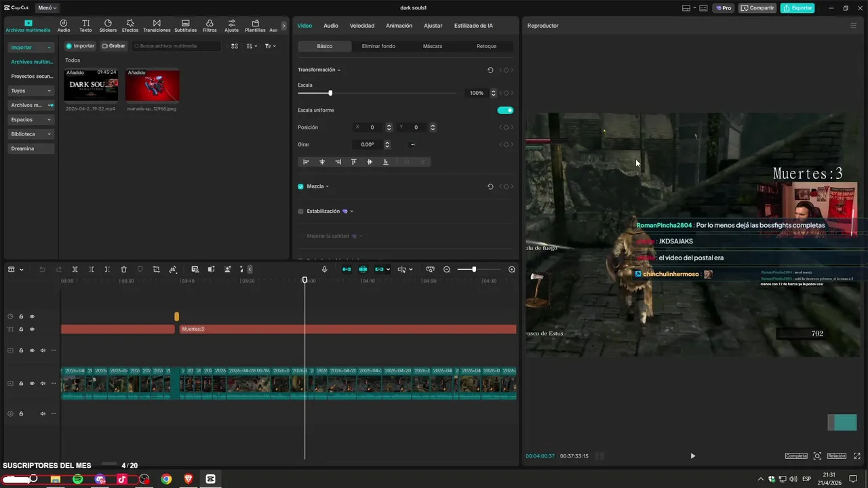Disable the Escala uniforme switch
Image resolution: width=868 pixels, height=488 pixels.
[x=505, y=110]
